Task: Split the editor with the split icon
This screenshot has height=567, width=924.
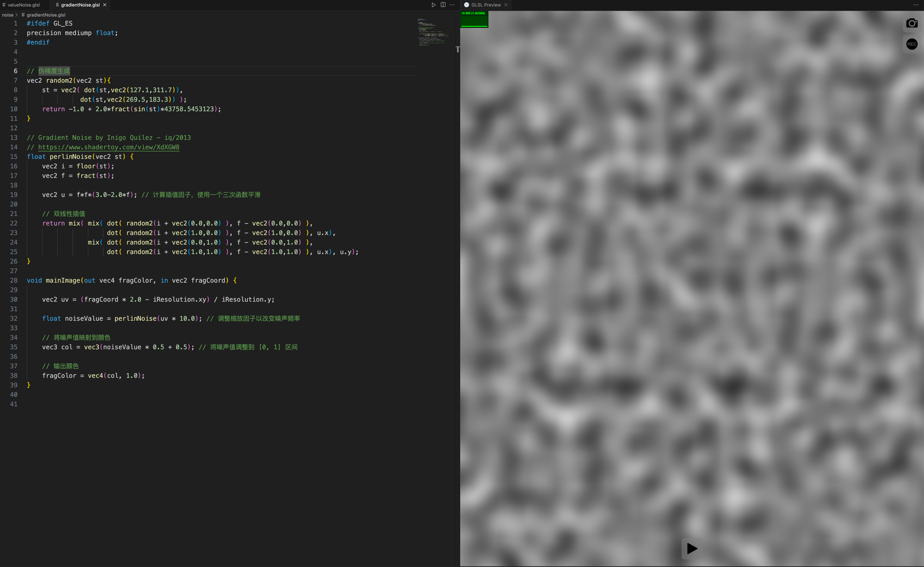Action: [x=443, y=5]
